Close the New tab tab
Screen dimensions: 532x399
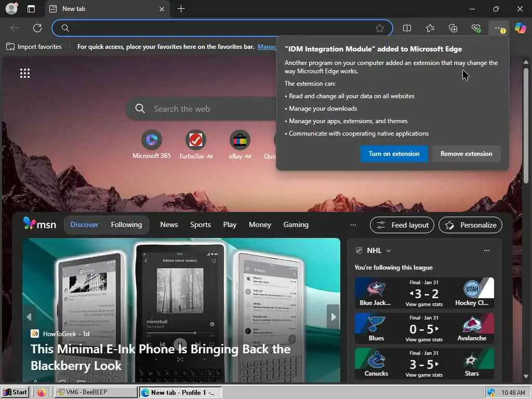point(162,9)
